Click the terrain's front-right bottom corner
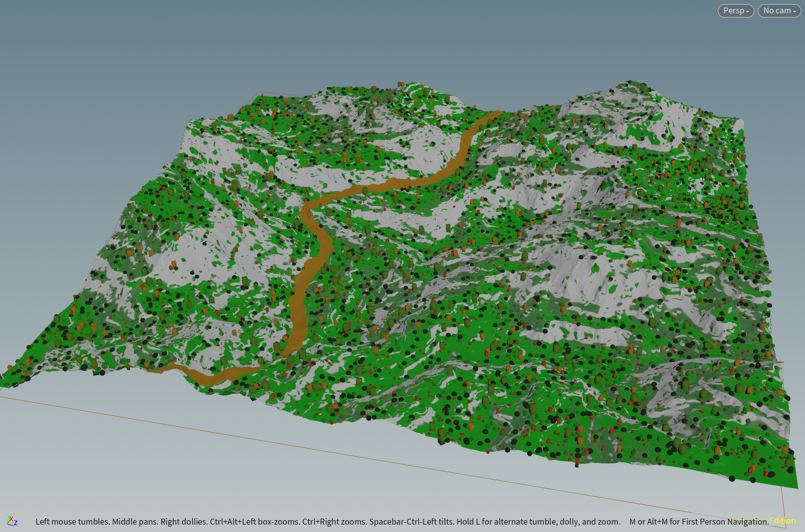Screen dimensions: 805x532 [796, 487]
